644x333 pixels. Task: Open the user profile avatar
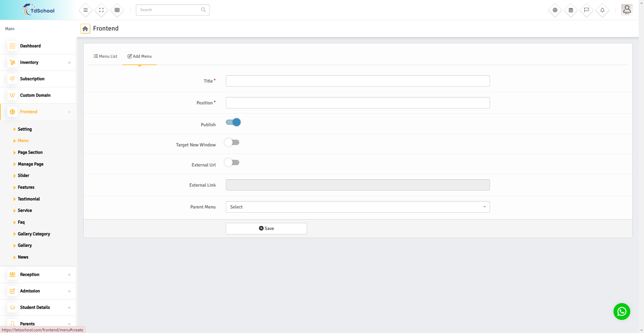coord(627,10)
